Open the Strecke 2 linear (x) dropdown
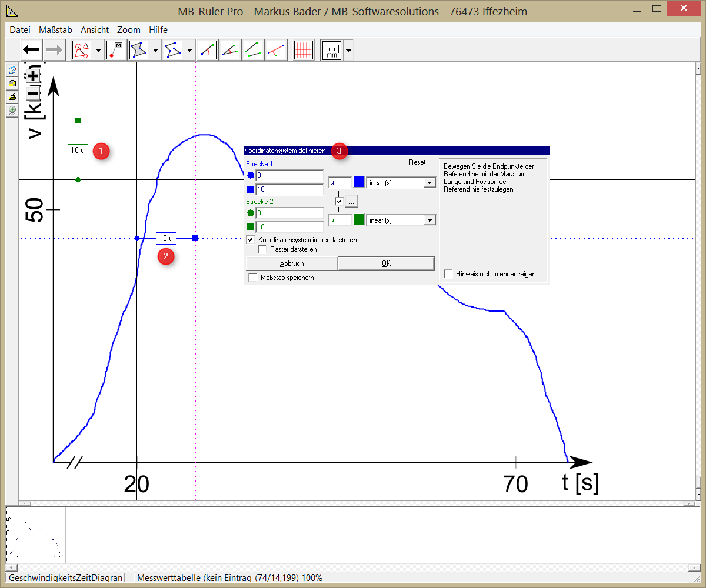The height and width of the screenshot is (588, 706). 429,220
